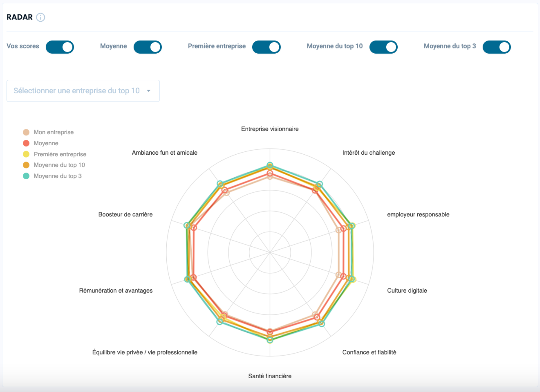Image resolution: width=540 pixels, height=392 pixels.
Task: Click the Vos scores toggle label text
Action: (x=23, y=46)
